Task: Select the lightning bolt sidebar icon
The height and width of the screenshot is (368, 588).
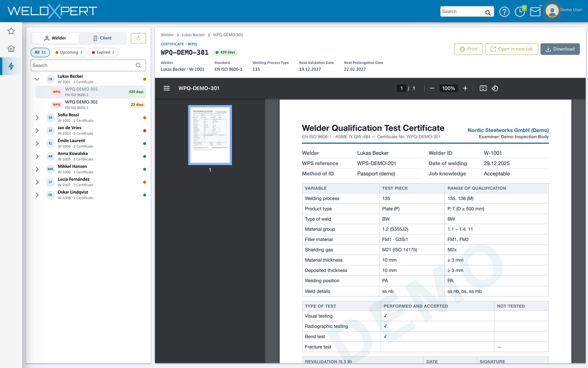Action: click(x=11, y=66)
